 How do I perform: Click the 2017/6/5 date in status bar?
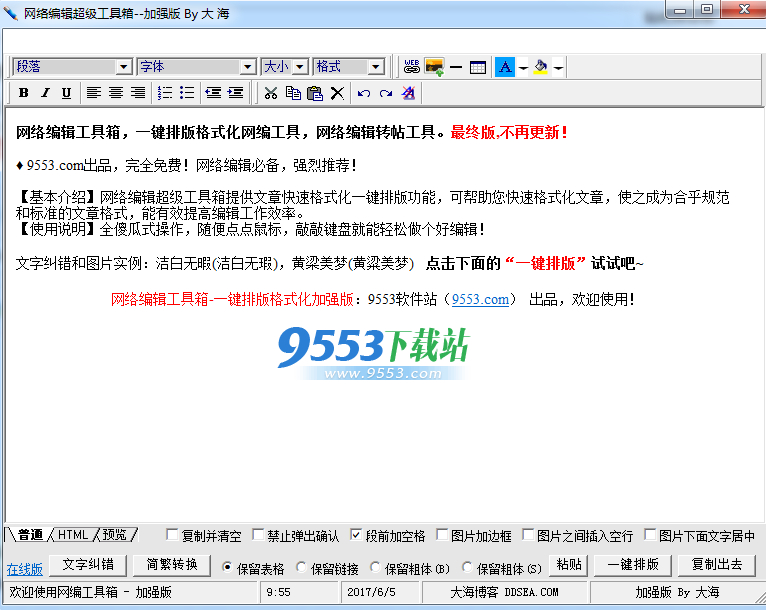(371, 592)
